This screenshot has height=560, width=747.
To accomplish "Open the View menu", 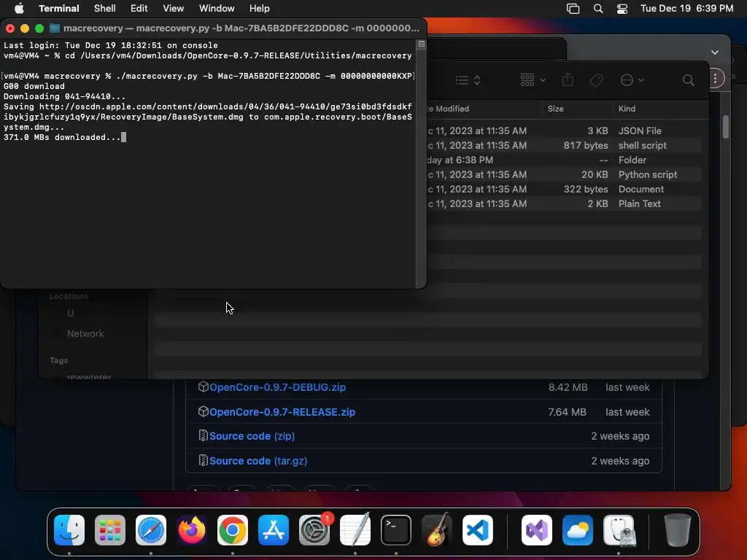I will pos(173,9).
